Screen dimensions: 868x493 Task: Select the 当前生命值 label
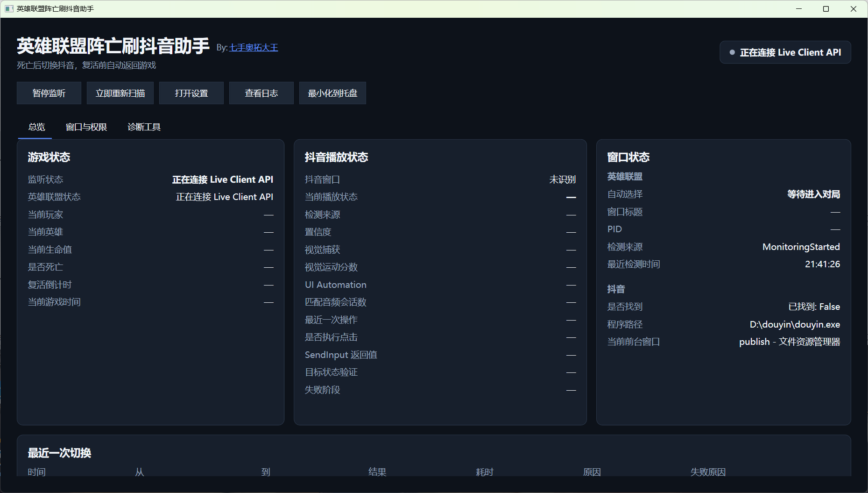(x=50, y=250)
